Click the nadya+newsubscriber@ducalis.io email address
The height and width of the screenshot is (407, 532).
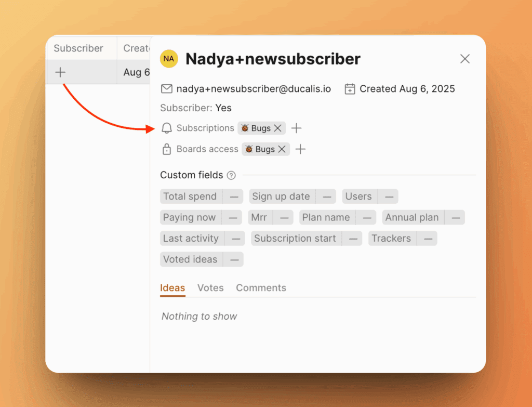(254, 89)
